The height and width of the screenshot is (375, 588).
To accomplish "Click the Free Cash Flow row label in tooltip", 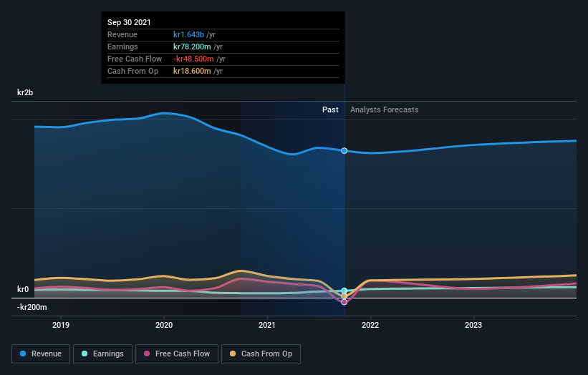I will [x=135, y=59].
